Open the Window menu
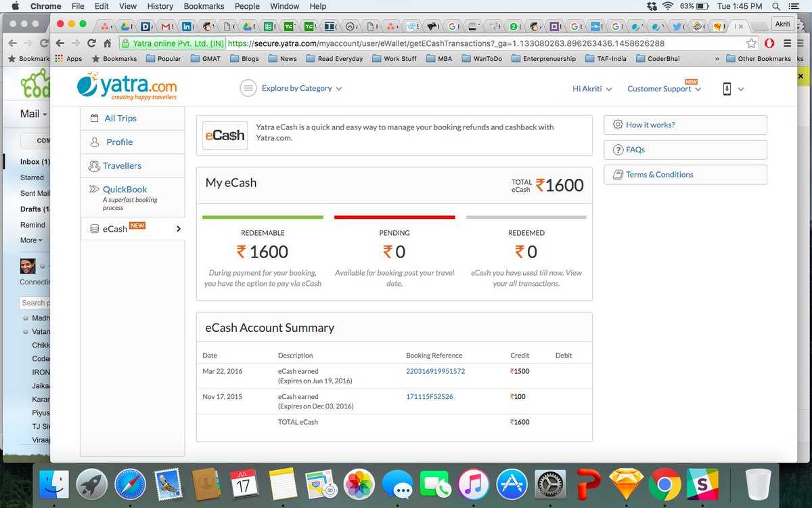This screenshot has height=508, width=812. pyautogui.click(x=284, y=6)
